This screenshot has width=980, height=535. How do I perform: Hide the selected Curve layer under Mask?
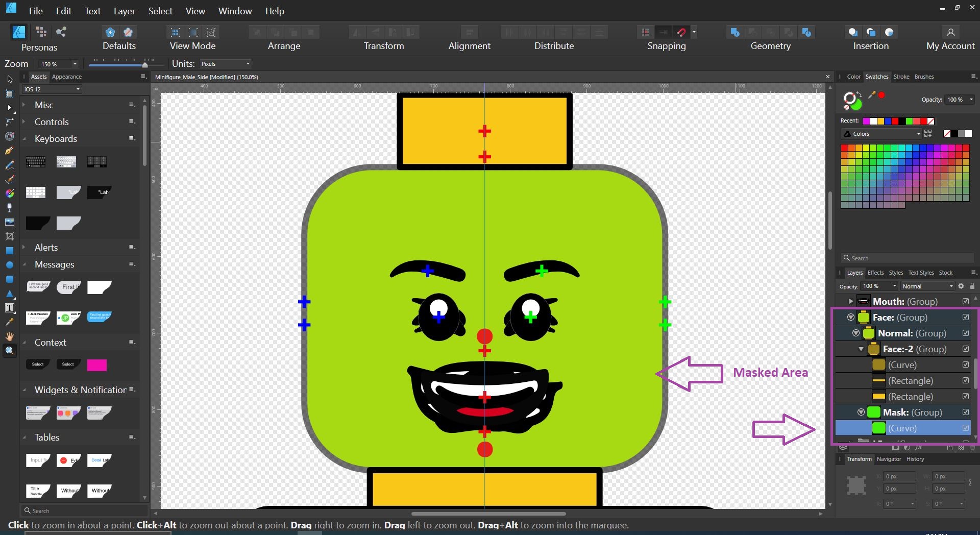pos(966,428)
